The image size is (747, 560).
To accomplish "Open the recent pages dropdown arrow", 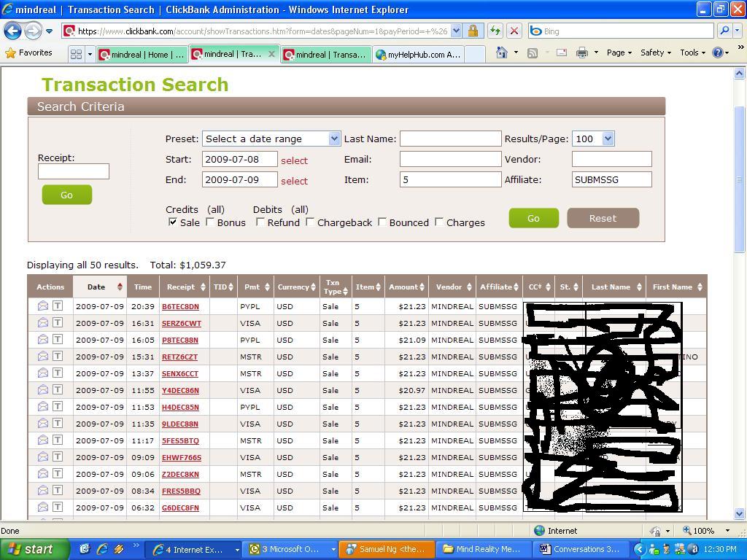I will click(x=49, y=31).
